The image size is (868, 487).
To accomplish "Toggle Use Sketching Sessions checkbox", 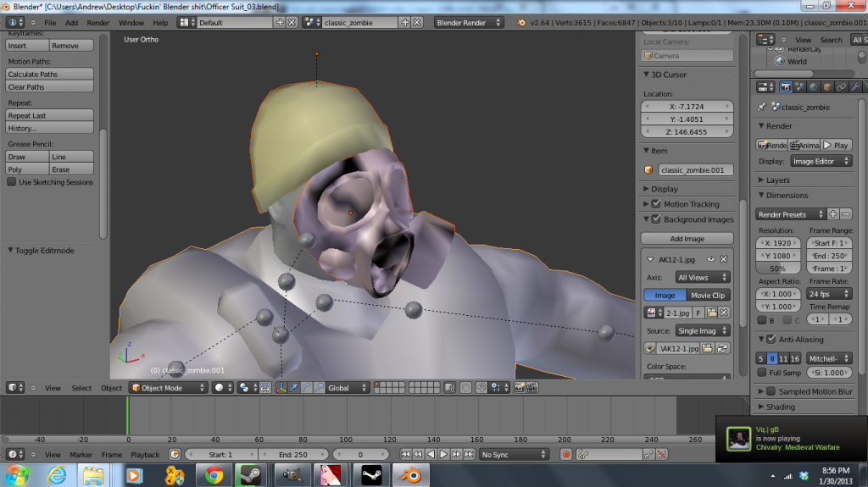I will [x=12, y=182].
